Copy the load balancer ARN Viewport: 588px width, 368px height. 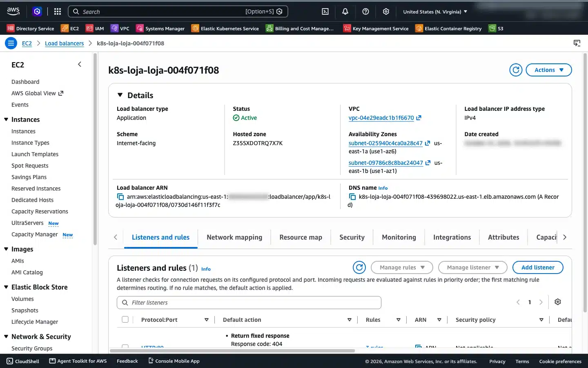point(120,197)
